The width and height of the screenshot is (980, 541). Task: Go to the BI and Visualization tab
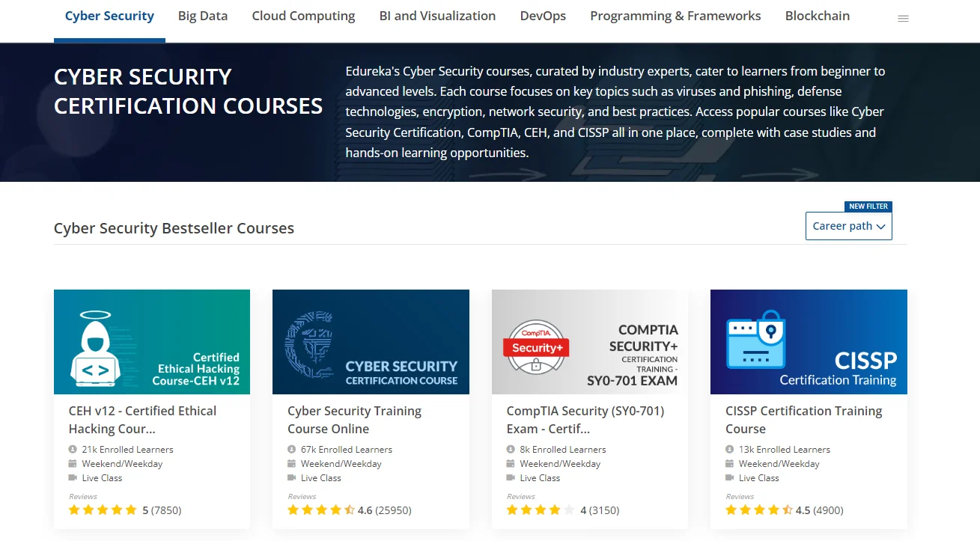(x=438, y=16)
